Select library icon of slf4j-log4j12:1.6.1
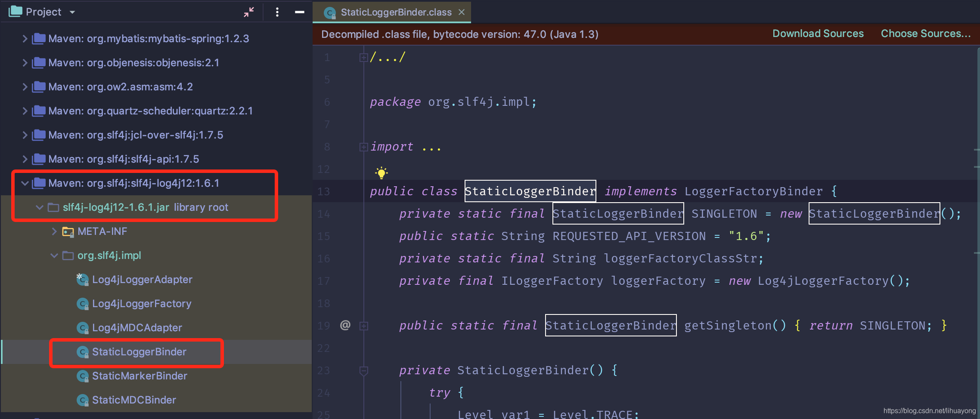Screen dimensions: 980x419 [x=39, y=183]
